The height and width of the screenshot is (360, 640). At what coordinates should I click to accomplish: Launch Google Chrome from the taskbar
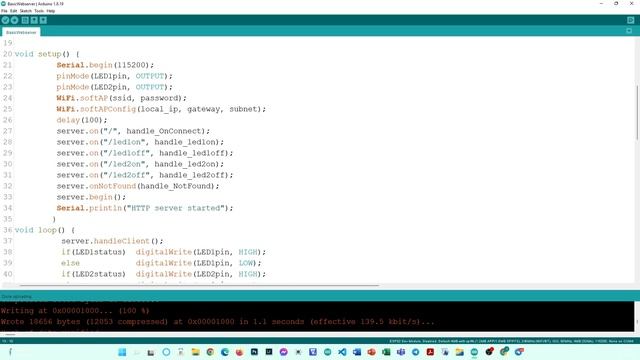[x=210, y=352]
